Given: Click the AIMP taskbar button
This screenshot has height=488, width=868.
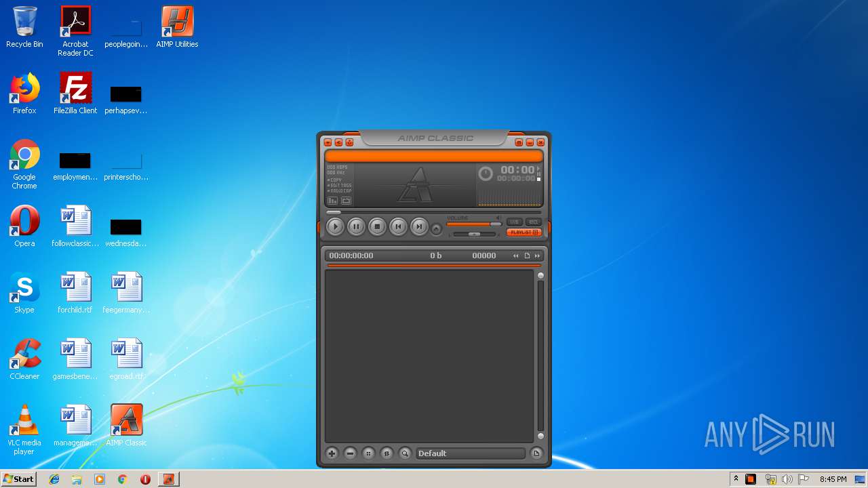Looking at the screenshot, I should click(168, 479).
